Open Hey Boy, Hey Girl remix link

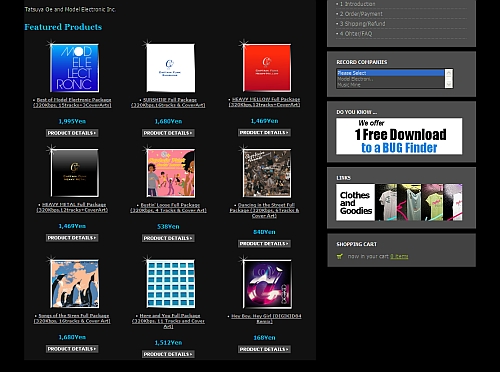[x=265, y=319]
